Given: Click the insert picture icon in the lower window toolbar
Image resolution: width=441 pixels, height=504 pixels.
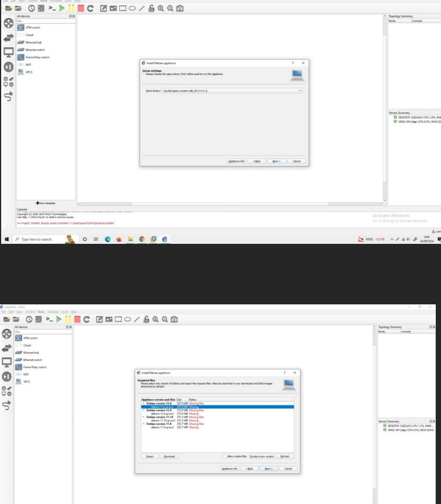Looking at the screenshot, I should point(109,319).
